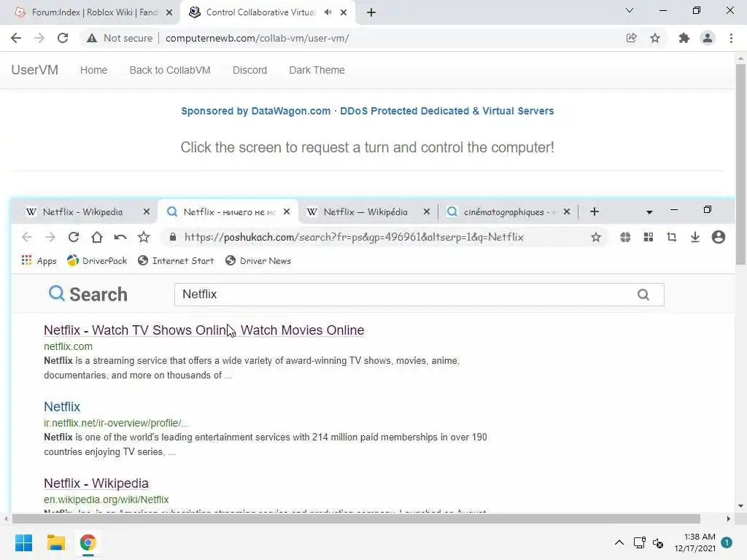Open UserVM brand link
The image size is (747, 560).
click(x=35, y=70)
